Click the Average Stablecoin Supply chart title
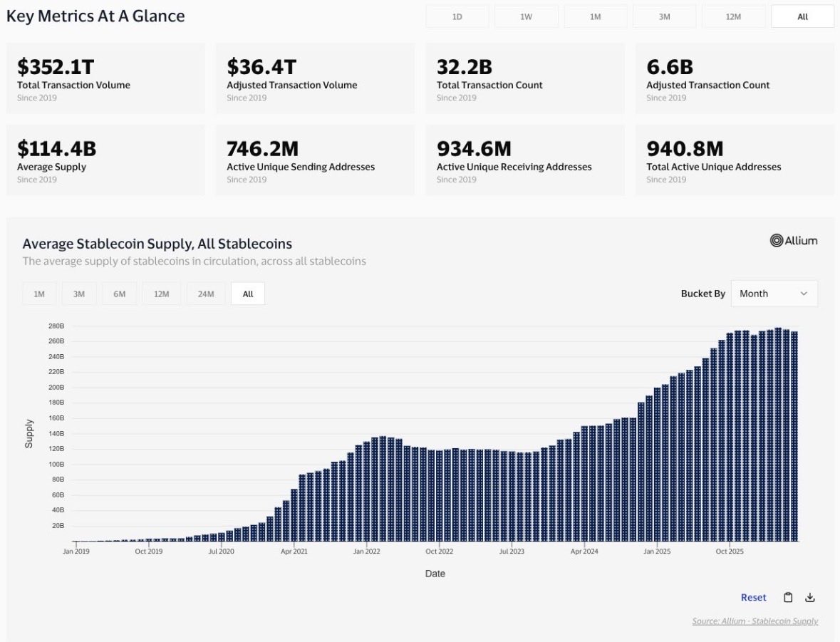Viewport: 840px width, 642px height. (x=157, y=244)
